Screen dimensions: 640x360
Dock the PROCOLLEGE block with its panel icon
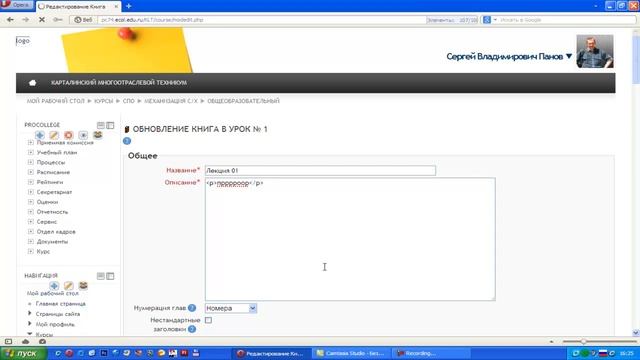[110, 125]
